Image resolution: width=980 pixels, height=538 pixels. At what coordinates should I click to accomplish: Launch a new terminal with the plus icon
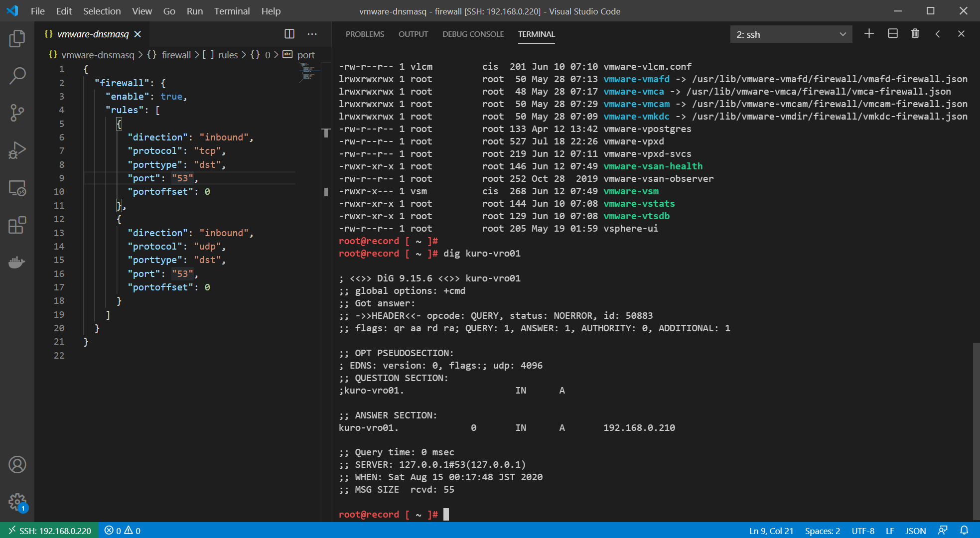pos(869,34)
